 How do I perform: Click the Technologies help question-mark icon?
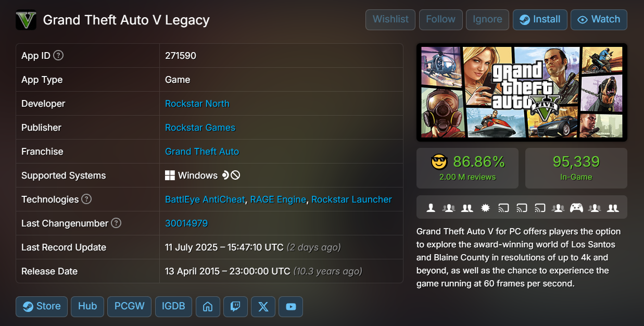86,199
